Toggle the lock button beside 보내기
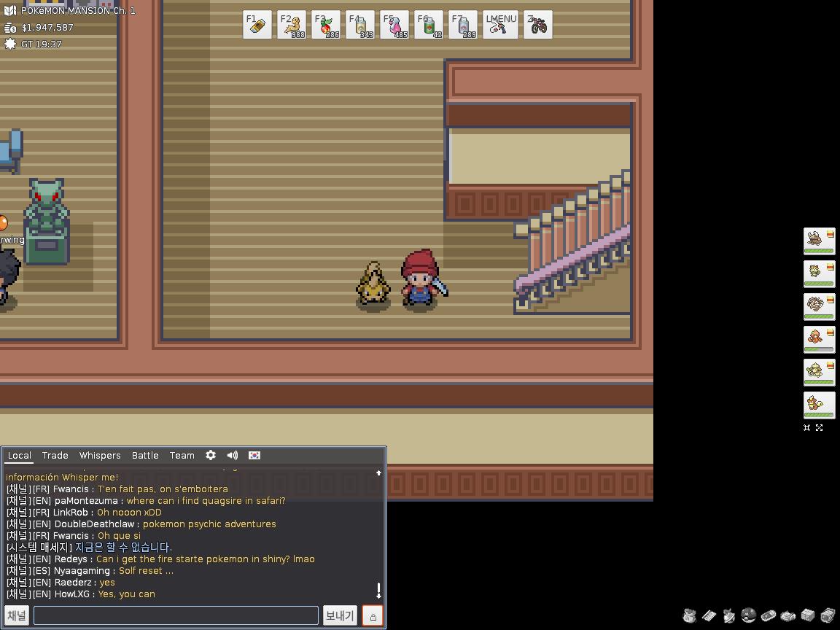The width and height of the screenshot is (840, 630). point(373,616)
